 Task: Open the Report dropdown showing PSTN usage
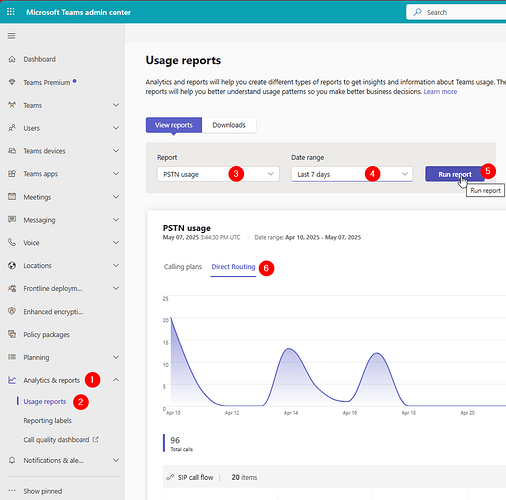point(218,174)
